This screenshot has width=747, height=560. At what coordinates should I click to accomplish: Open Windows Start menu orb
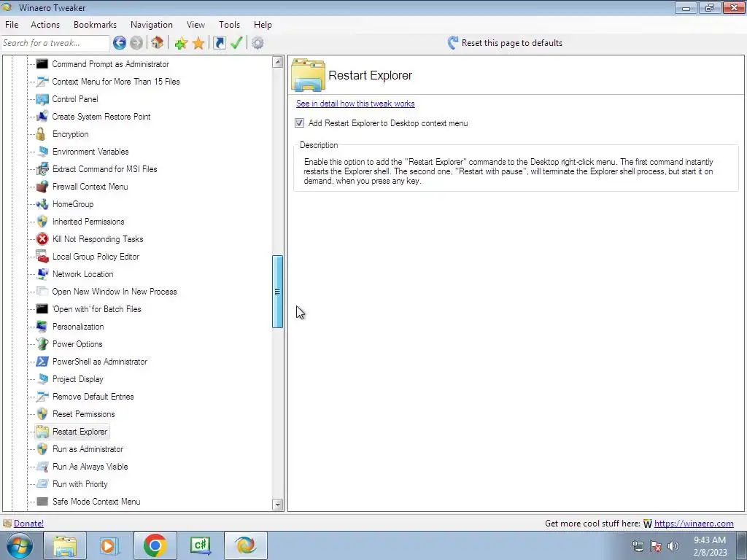[x=20, y=545]
